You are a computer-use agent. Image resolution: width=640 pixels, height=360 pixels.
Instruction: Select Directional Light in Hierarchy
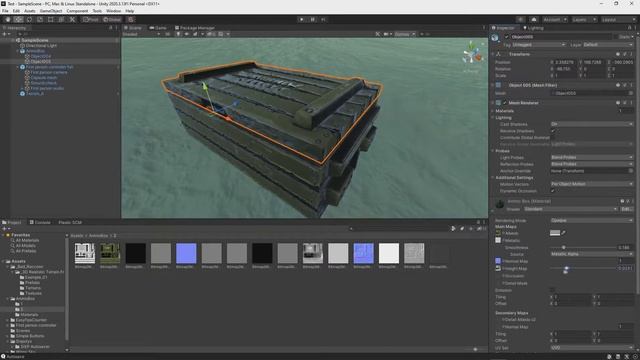coord(41,46)
